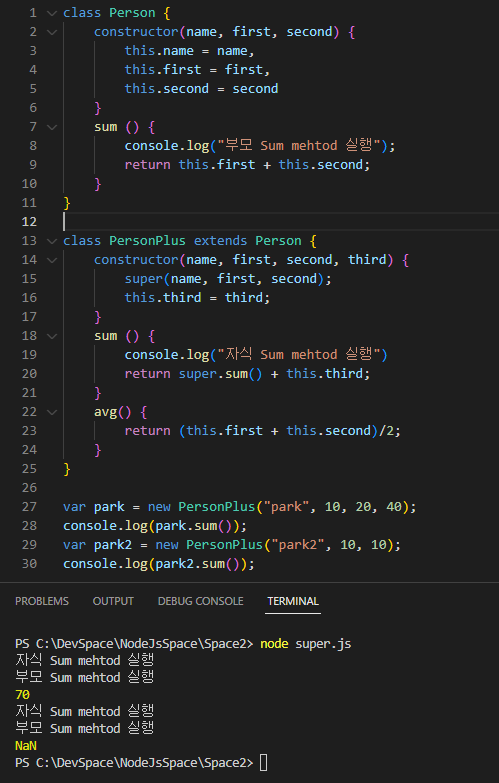Viewport: 499px width, 783px height.
Task: Click 'console.log(park.sum());' on line 28
Action: pyautogui.click(x=155, y=526)
